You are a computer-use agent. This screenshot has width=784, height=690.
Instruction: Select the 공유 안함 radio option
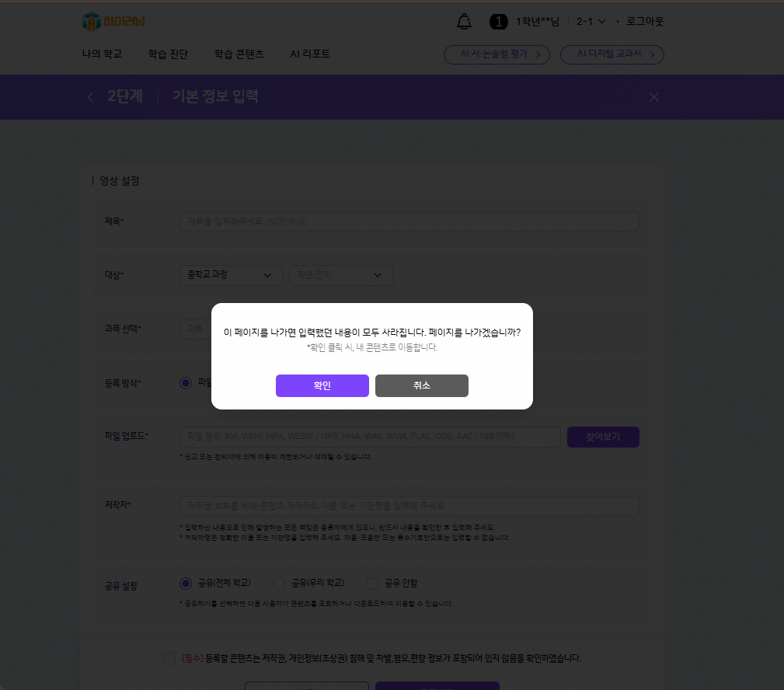[373, 583]
